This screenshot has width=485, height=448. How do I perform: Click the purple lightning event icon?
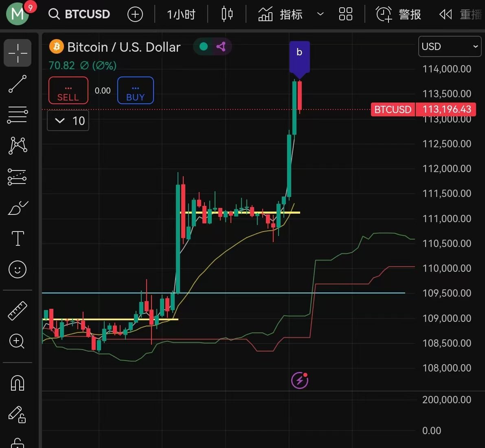pos(300,380)
